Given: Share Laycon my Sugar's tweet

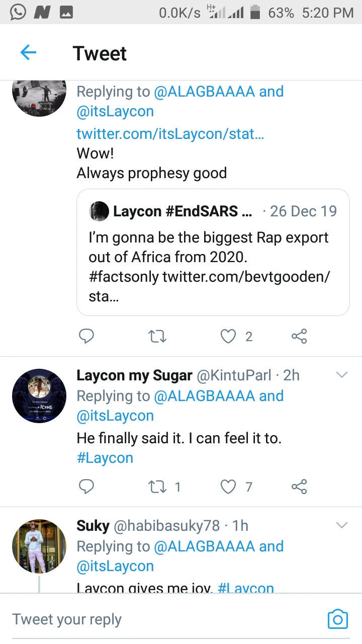Looking at the screenshot, I should pos(299,487).
